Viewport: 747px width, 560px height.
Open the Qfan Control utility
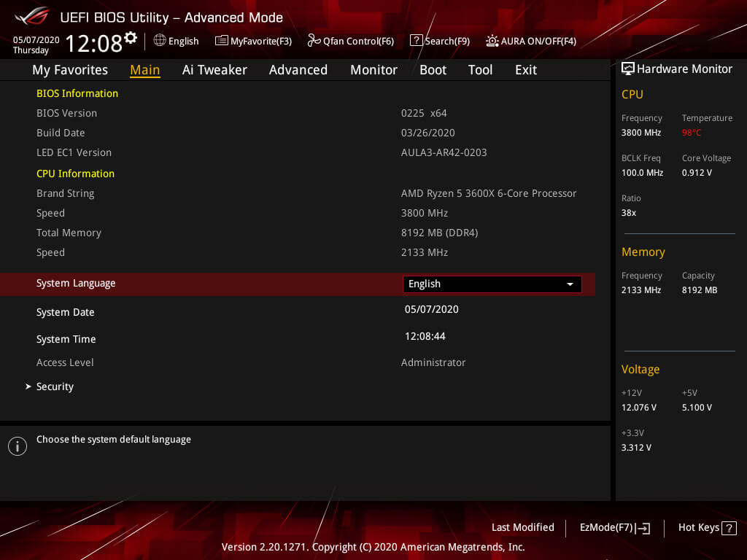coord(350,41)
